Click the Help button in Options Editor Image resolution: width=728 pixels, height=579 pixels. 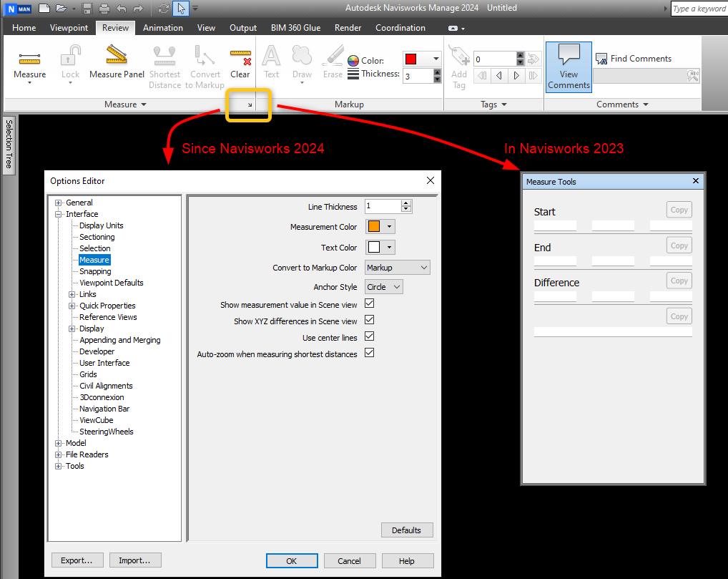407,561
